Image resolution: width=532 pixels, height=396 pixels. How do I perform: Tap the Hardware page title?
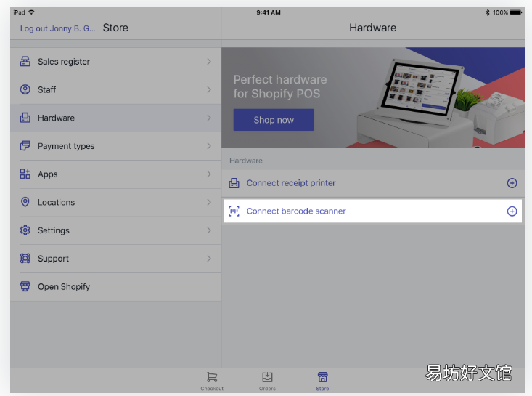click(372, 28)
